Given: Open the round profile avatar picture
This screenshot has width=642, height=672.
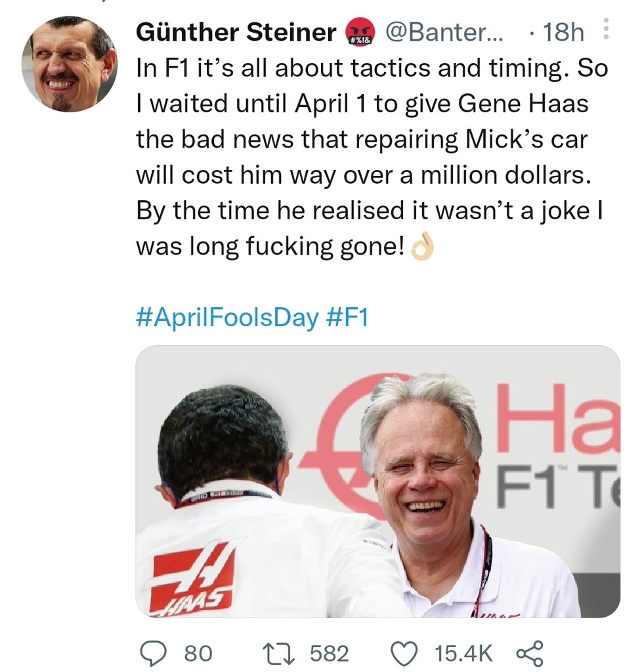Looking at the screenshot, I should coord(70,66).
